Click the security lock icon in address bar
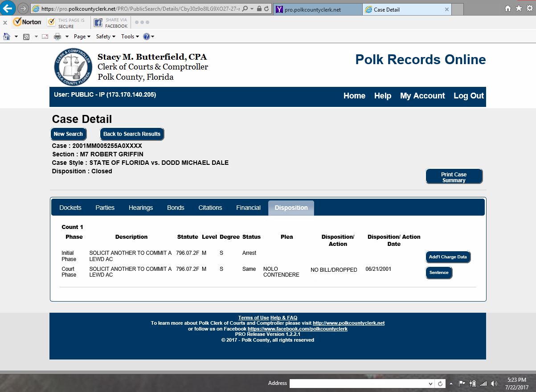 click(x=259, y=9)
